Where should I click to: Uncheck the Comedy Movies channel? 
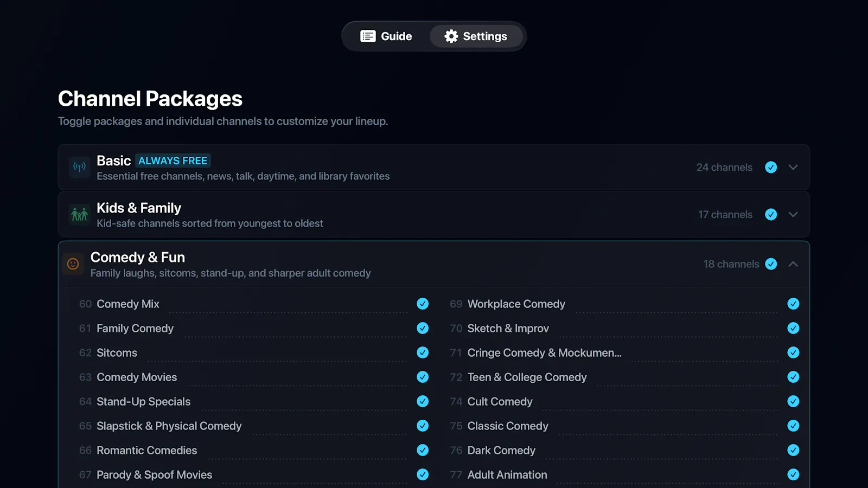click(x=423, y=377)
